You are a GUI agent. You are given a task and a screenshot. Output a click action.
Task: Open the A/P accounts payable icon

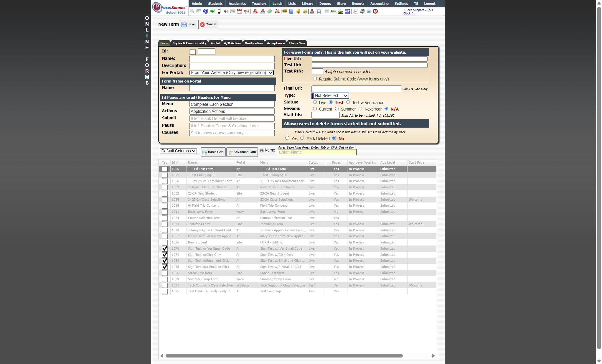pyautogui.click(x=347, y=11)
